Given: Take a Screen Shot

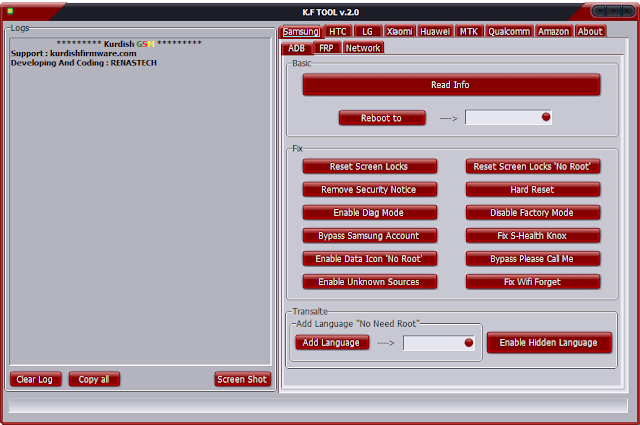Looking at the screenshot, I should coord(242,379).
